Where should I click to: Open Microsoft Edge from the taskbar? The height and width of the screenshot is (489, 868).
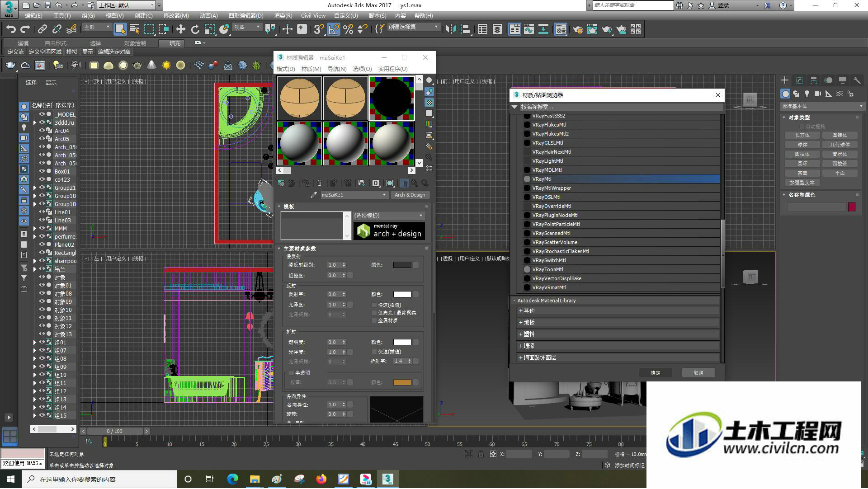coord(232,479)
